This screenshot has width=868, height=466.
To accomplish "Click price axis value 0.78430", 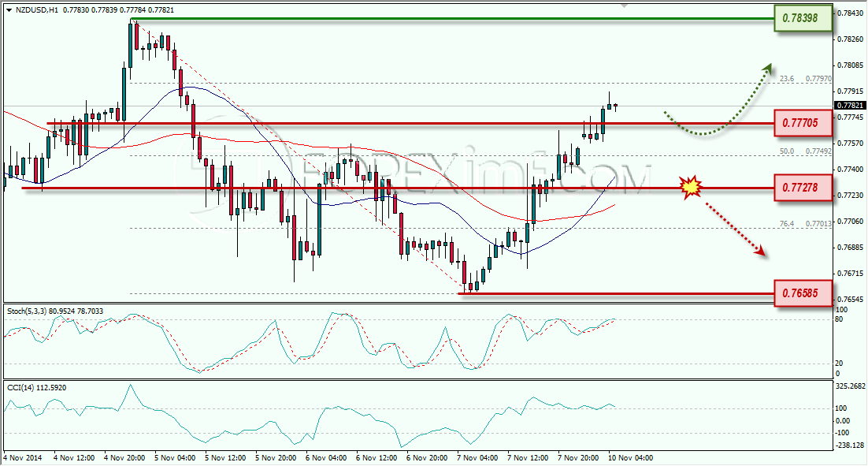I will click(851, 13).
